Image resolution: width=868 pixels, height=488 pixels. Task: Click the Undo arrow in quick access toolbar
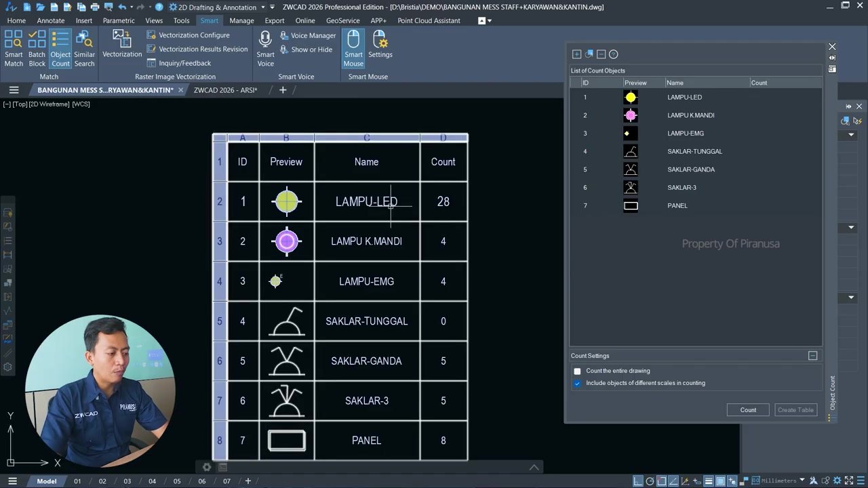point(122,7)
